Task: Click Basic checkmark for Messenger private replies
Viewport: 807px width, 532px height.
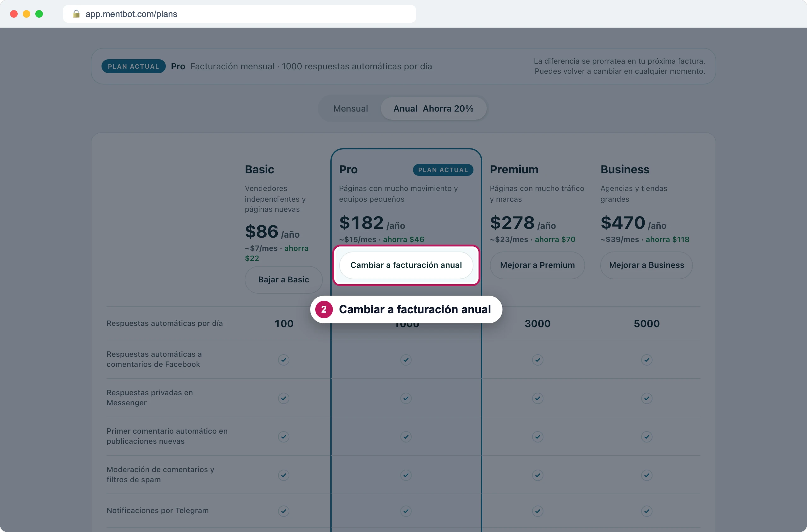Action: [x=283, y=398]
